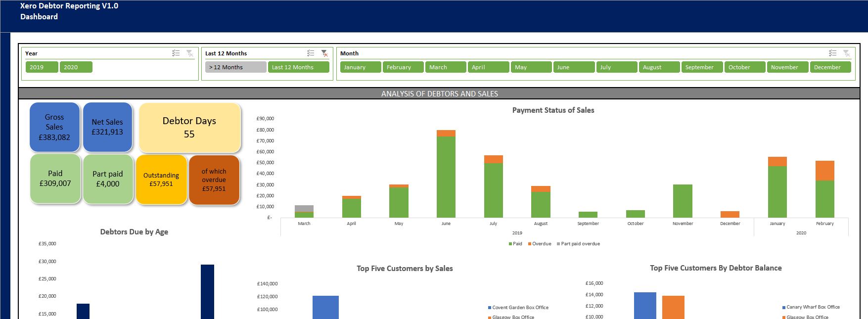The image size is (868, 319).
Task: Select the 2020 year slicer button
Action: [x=76, y=67]
